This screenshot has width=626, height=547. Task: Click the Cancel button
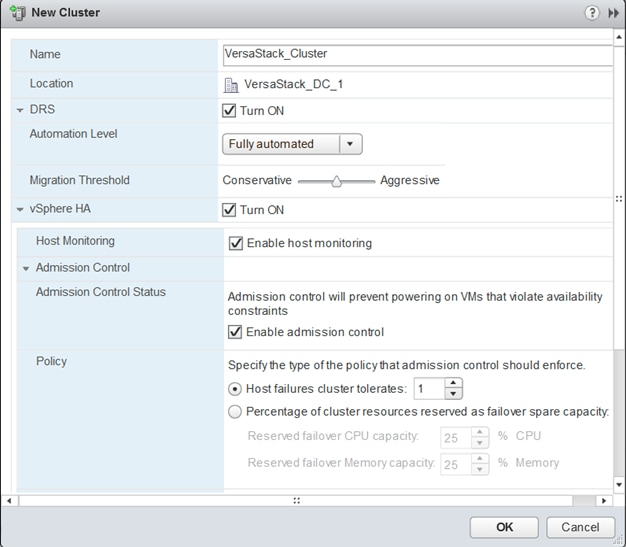pos(580,527)
